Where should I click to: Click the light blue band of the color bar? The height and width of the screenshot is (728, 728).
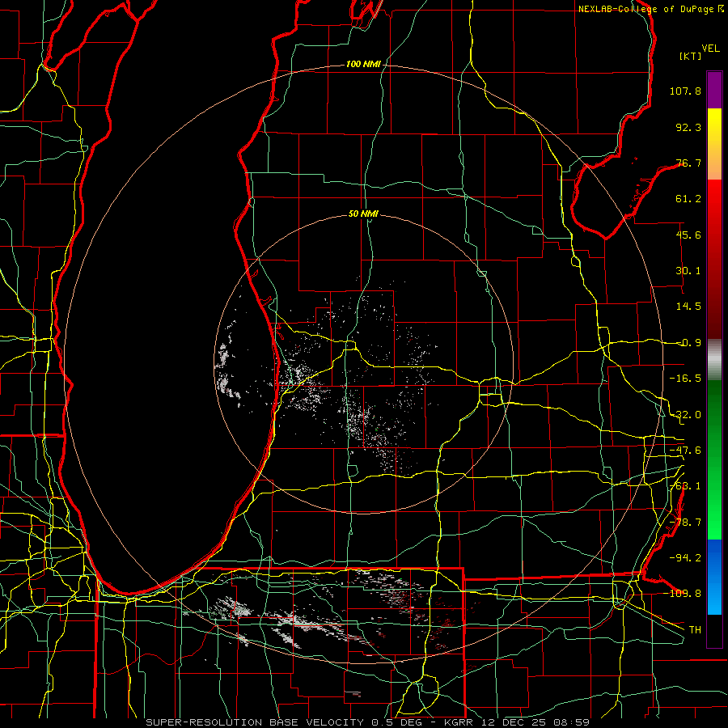[714, 577]
